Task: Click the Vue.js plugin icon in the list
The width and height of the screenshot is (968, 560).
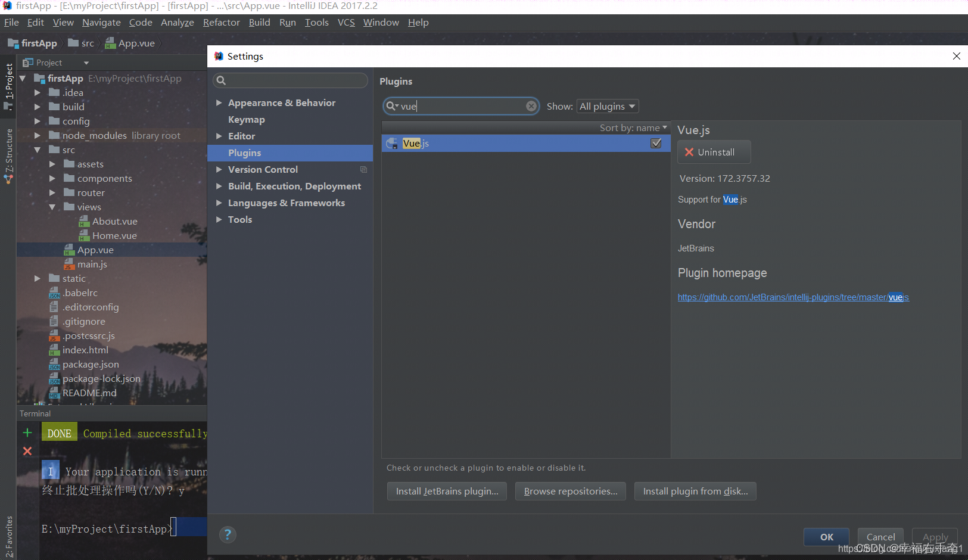Action: (x=392, y=143)
